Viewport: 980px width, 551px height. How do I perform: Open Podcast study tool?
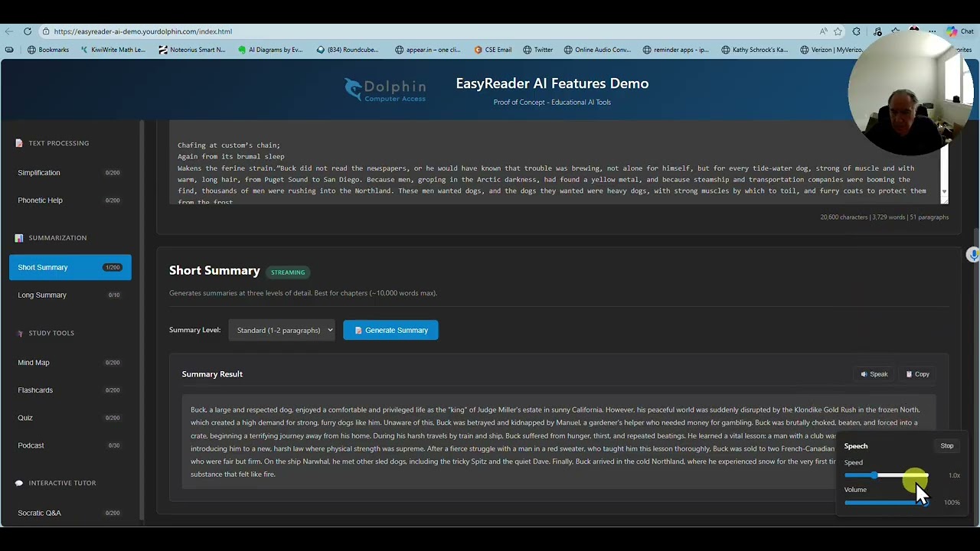(x=70, y=445)
